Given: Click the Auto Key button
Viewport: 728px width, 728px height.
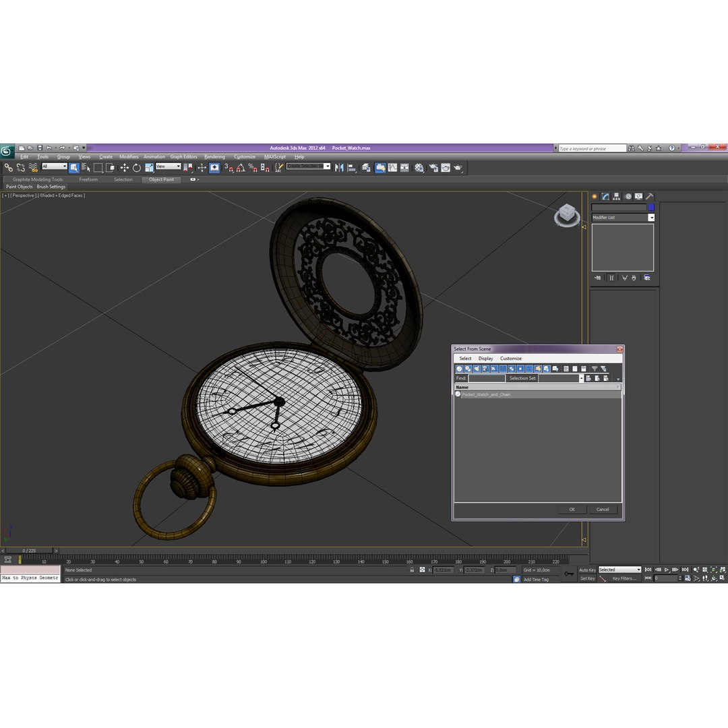Looking at the screenshot, I should pyautogui.click(x=587, y=570).
